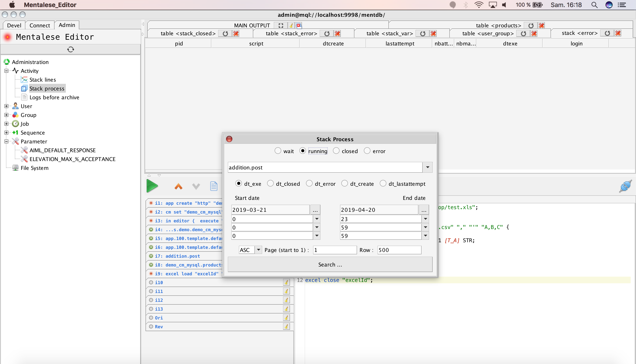Switch to the Devel tab

pyautogui.click(x=14, y=25)
